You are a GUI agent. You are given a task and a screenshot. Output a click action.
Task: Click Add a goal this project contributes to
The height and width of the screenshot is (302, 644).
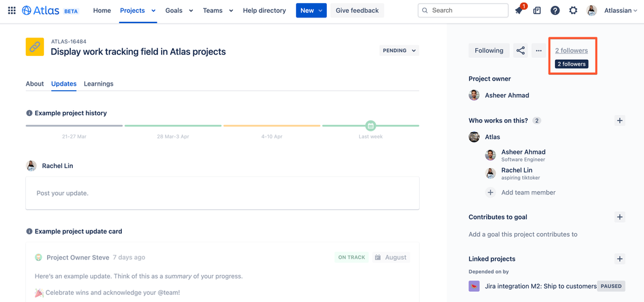[x=523, y=234]
